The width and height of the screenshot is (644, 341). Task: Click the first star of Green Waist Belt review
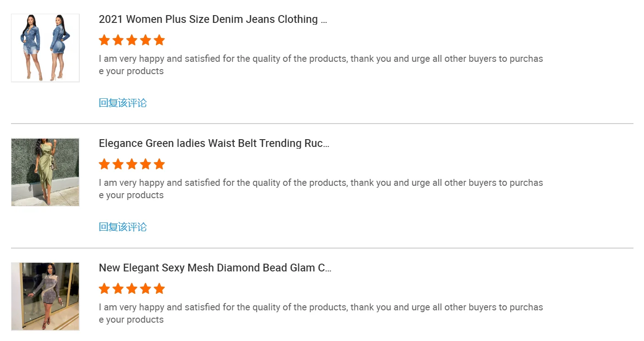click(104, 164)
